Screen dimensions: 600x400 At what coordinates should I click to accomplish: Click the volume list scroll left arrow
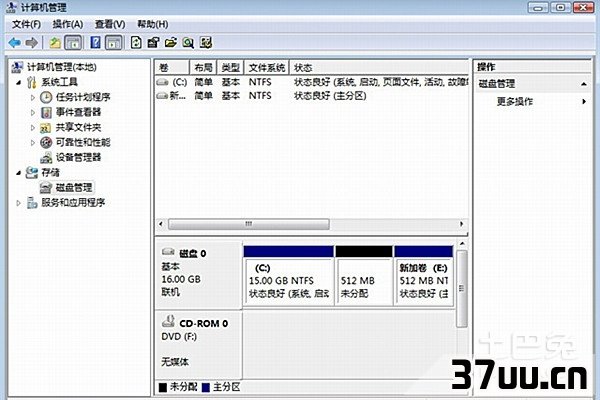(x=161, y=224)
